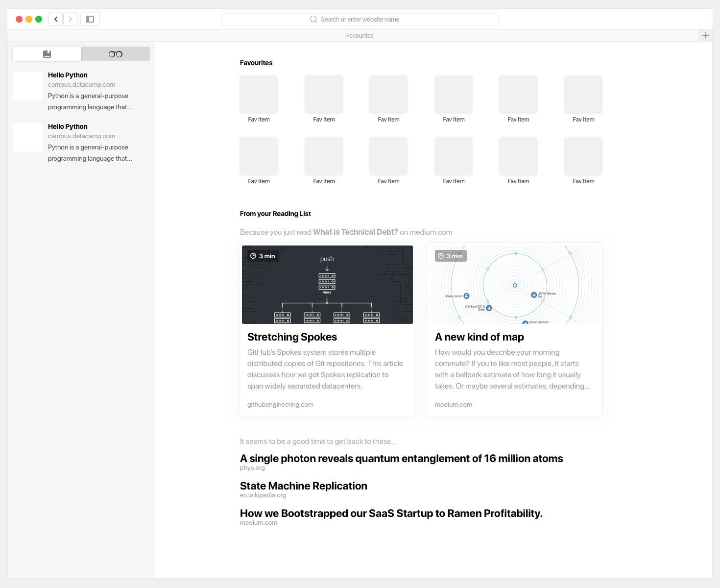Open the Stretching Spokes headline

pos(292,337)
